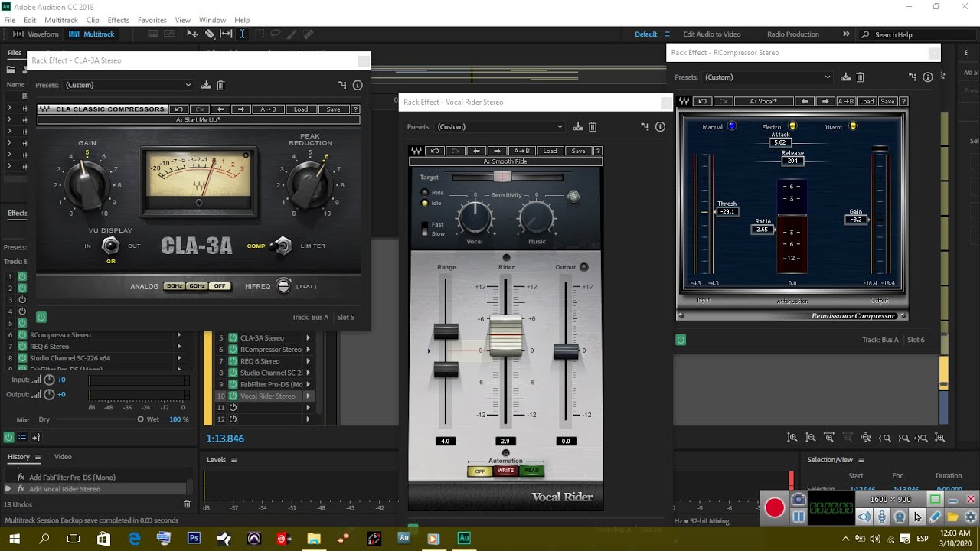Delete preset in CLA-3A rack window
Image resolution: width=980 pixels, height=551 pixels.
click(220, 85)
